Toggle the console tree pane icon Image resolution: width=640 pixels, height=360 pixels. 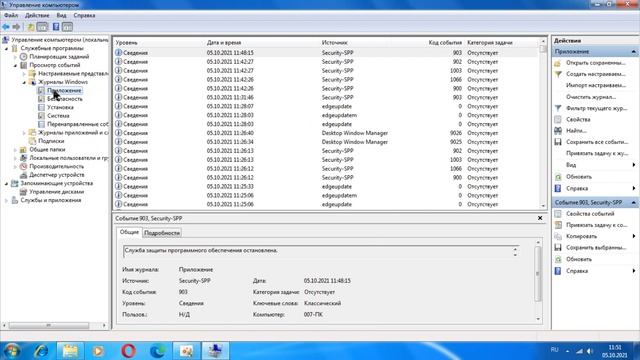pos(42,27)
